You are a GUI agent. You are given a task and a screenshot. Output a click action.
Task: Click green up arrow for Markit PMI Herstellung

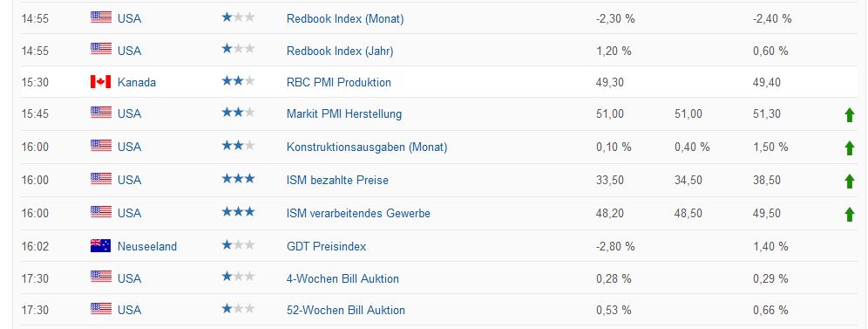coord(849,115)
